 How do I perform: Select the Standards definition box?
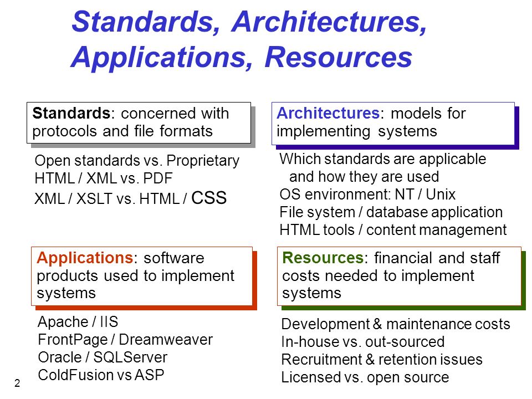pyautogui.click(x=139, y=122)
